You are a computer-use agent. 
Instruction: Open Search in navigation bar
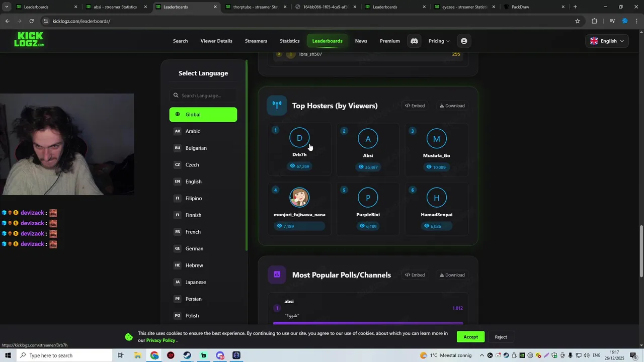180,41
